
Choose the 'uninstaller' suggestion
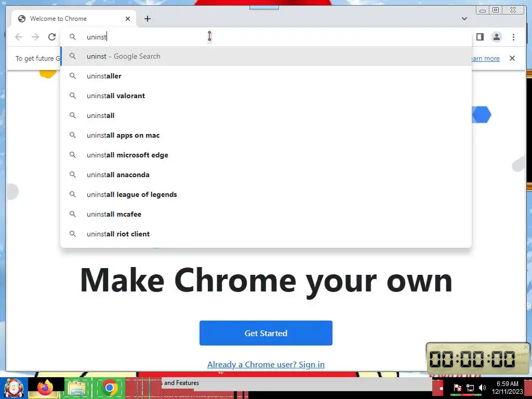[266, 76]
